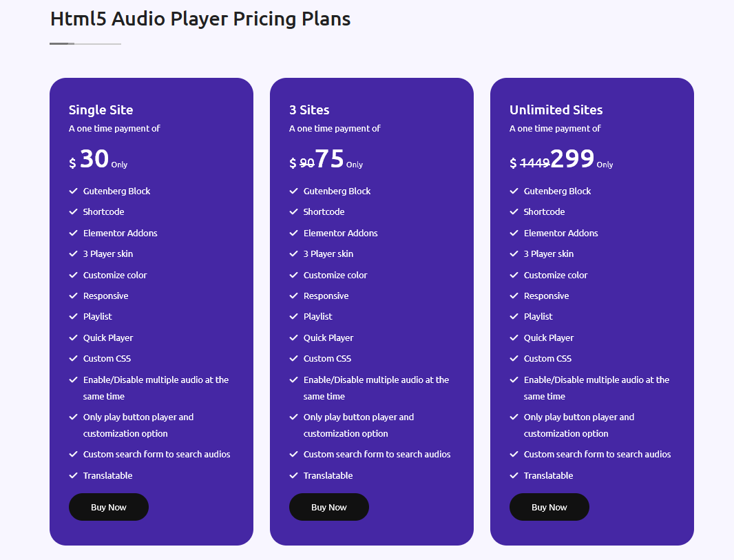
Task: Click Html5 Audio Player Pricing Plans heading
Action: 200,19
